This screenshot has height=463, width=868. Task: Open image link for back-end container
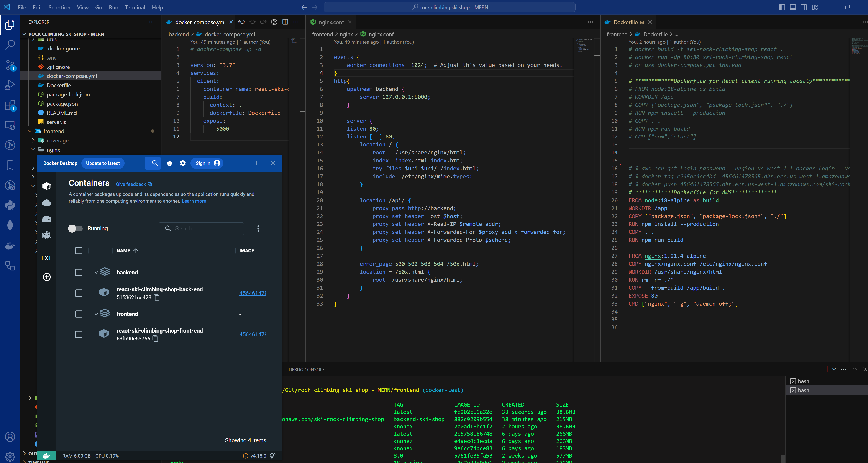click(x=252, y=293)
